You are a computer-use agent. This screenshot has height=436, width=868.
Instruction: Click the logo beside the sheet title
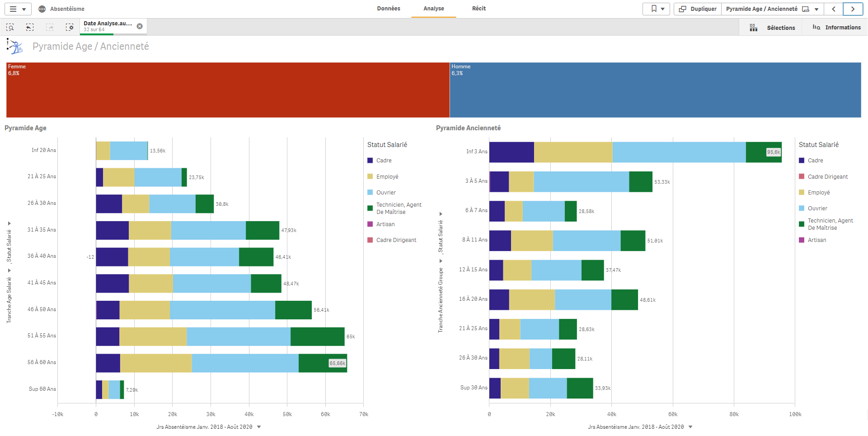15,46
